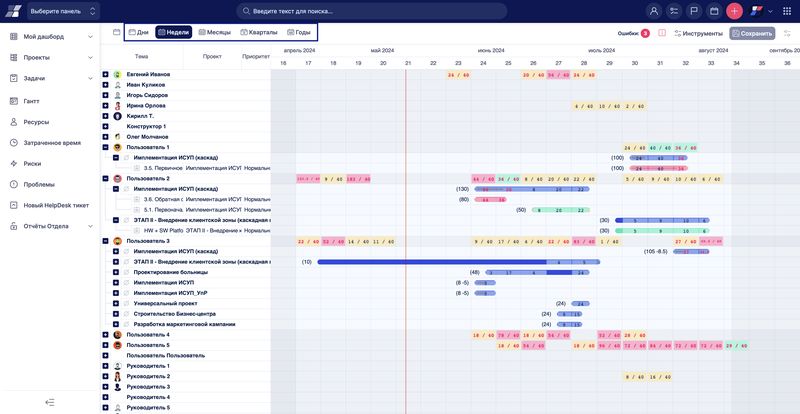The height and width of the screenshot is (414, 800).
Task: Expand the Евгений Иванов row
Action: coord(105,75)
